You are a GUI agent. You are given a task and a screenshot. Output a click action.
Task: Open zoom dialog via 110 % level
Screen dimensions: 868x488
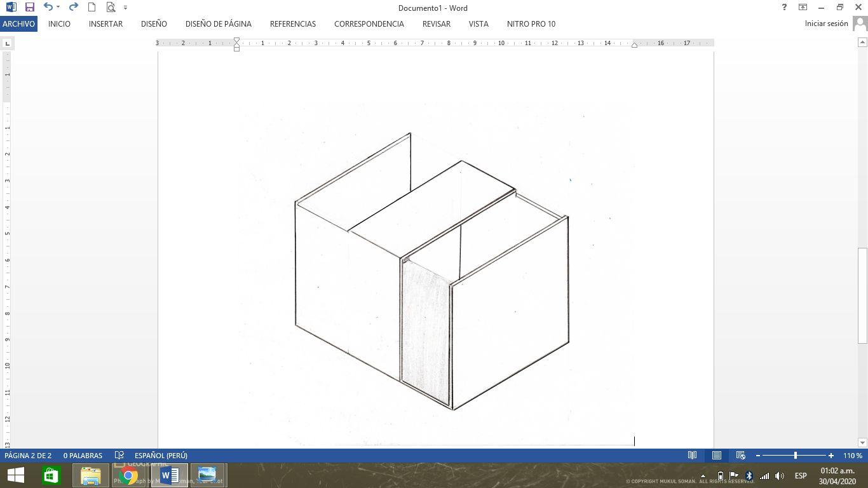pyautogui.click(x=853, y=456)
